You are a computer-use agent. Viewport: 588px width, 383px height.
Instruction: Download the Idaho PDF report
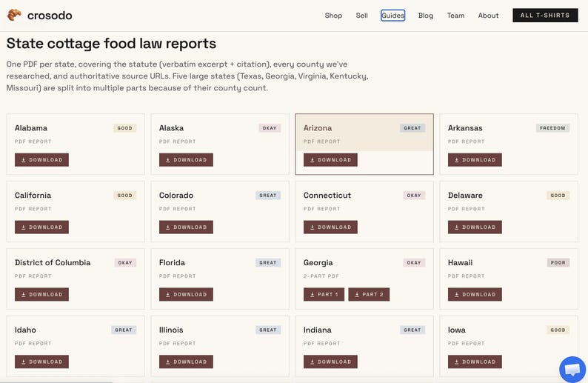[41, 362]
